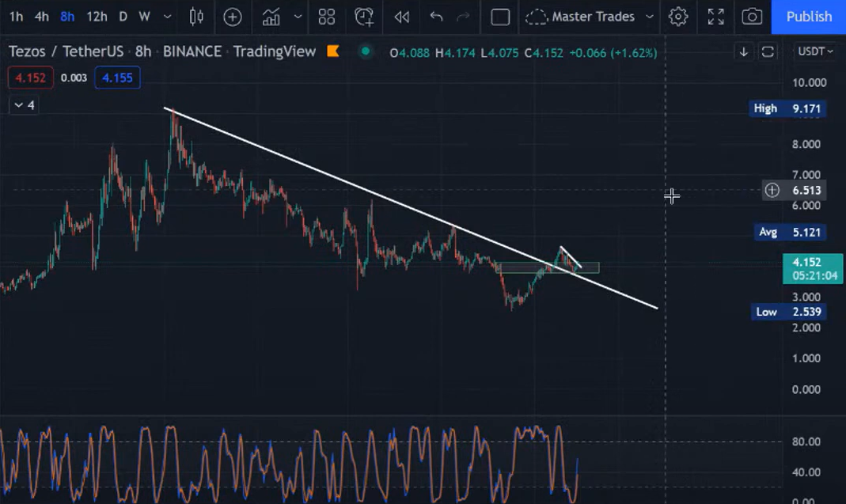846x504 pixels.
Task: Expand the time interval dropdown chevron
Action: tap(167, 17)
